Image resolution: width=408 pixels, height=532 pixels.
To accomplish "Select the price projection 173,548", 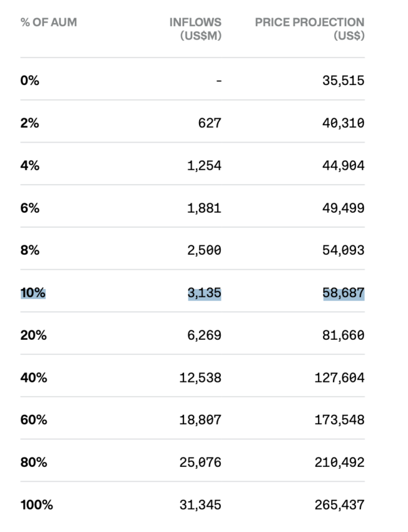I will tap(340, 421).
